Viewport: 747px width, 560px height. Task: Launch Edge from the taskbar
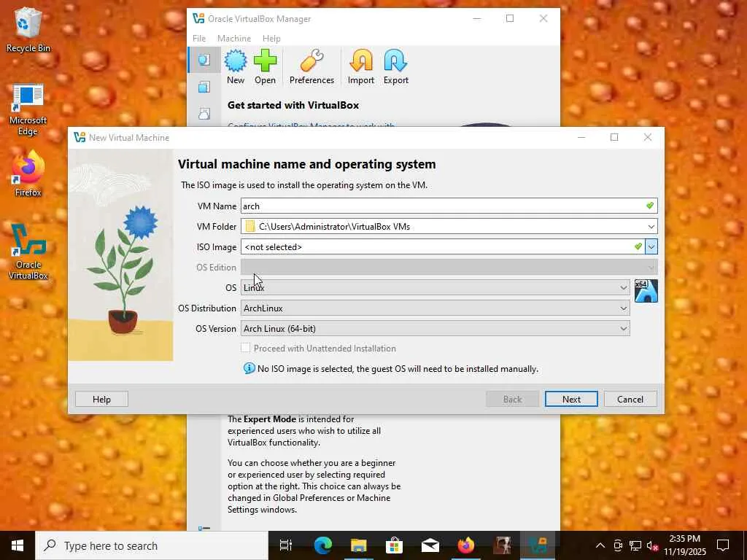click(322, 545)
